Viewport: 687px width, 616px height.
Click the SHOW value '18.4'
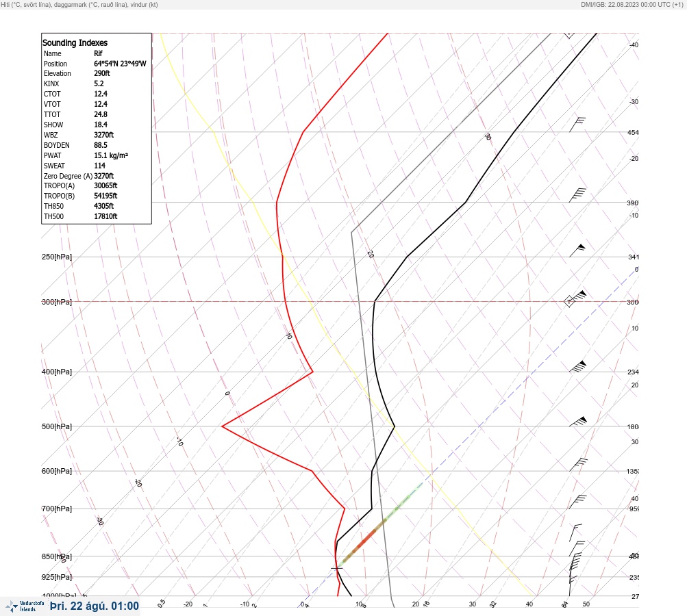(x=100, y=125)
